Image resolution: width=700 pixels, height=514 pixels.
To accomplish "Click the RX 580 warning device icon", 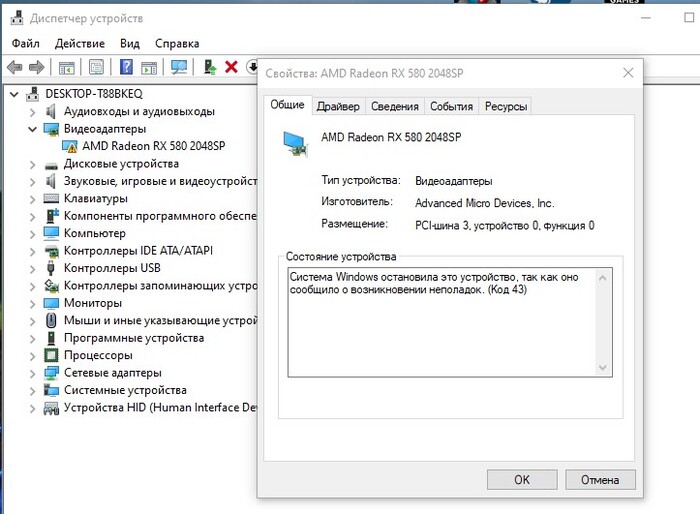I will 70,146.
